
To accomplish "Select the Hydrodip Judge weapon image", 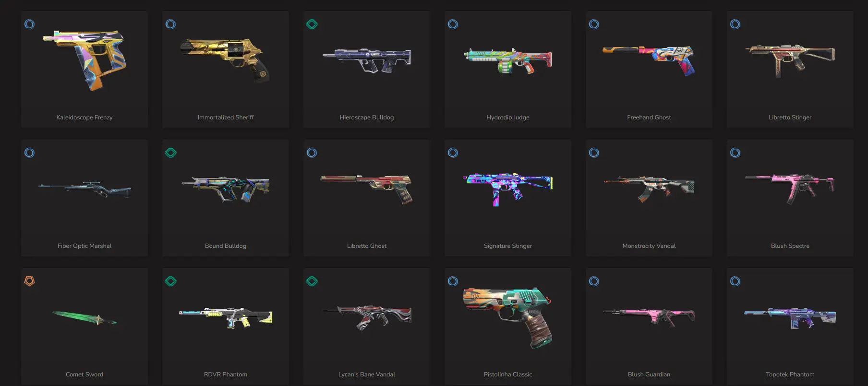I will tap(508, 60).
